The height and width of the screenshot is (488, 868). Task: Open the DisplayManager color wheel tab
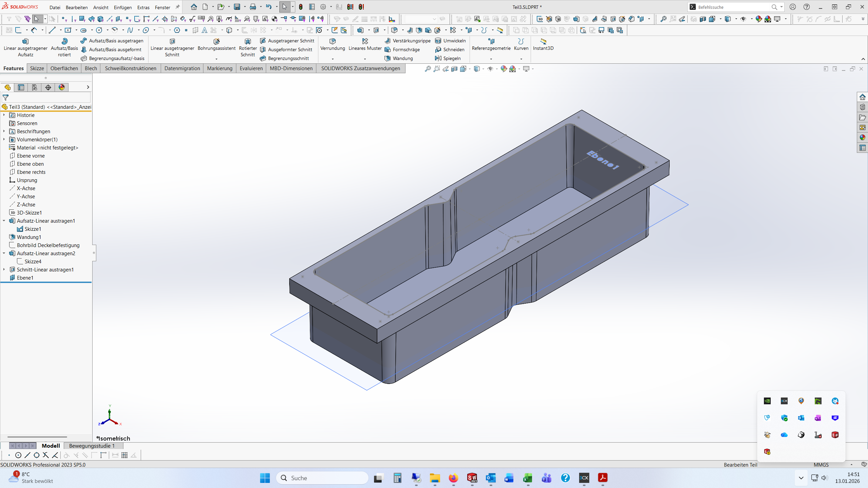coord(62,87)
